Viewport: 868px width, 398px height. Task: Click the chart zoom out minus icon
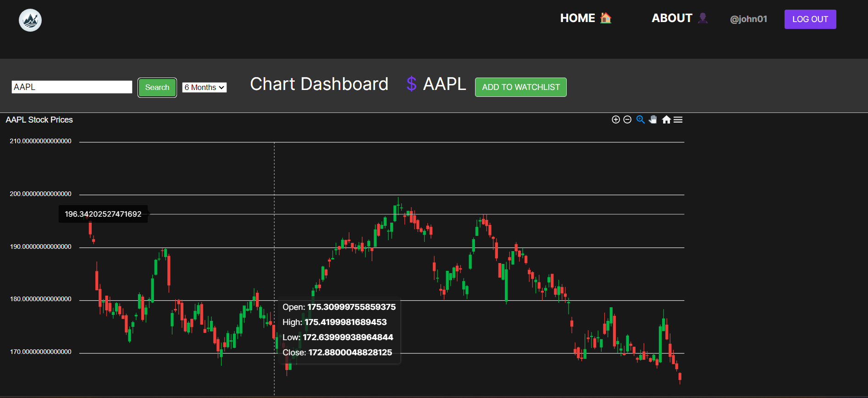(628, 120)
